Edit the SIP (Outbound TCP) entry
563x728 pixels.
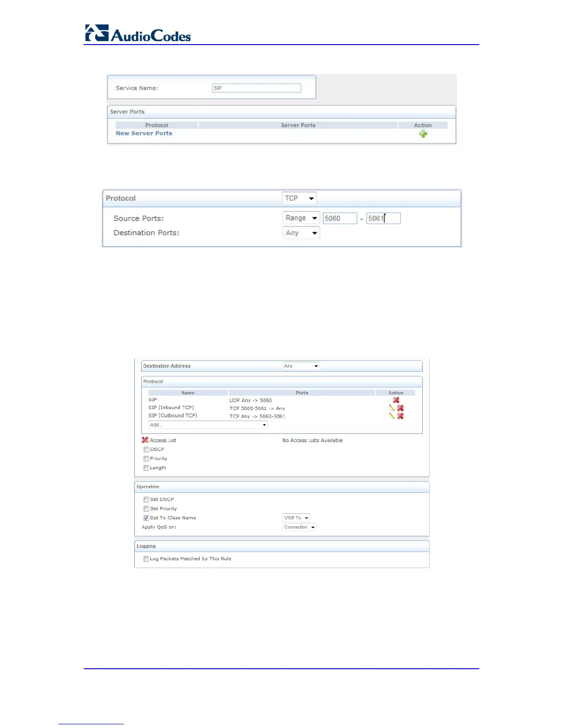tap(392, 416)
